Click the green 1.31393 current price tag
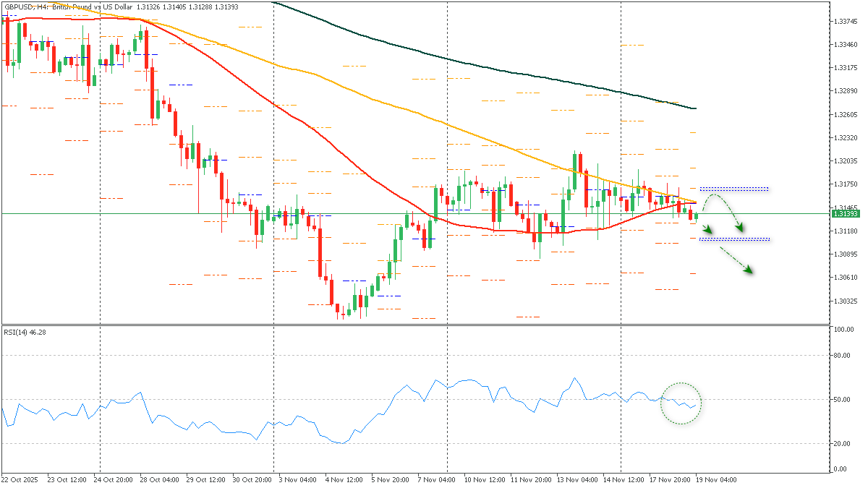 point(844,213)
